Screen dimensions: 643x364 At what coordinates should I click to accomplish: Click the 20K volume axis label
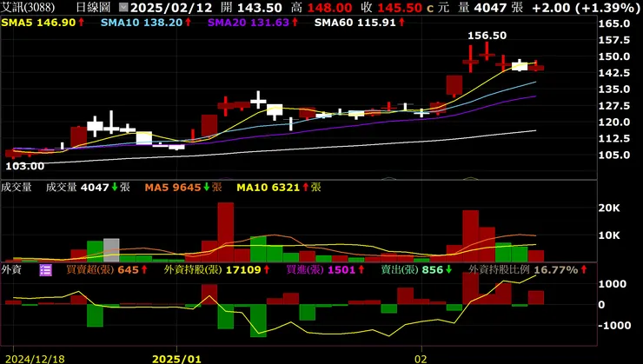pyautogui.click(x=609, y=208)
